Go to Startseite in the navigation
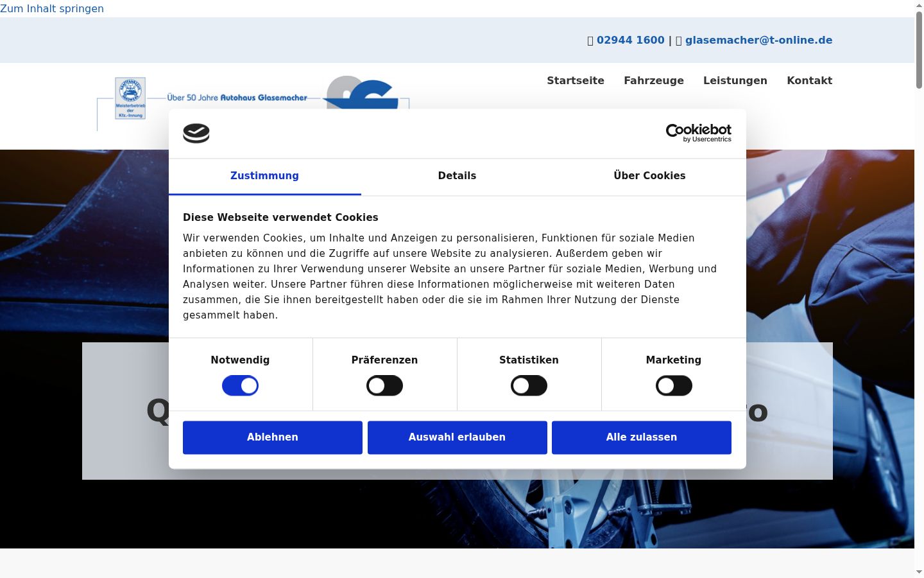The width and height of the screenshot is (924, 578). coord(576,80)
